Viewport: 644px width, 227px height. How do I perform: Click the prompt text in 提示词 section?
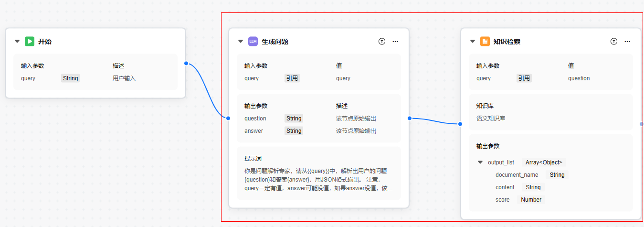pos(318,180)
